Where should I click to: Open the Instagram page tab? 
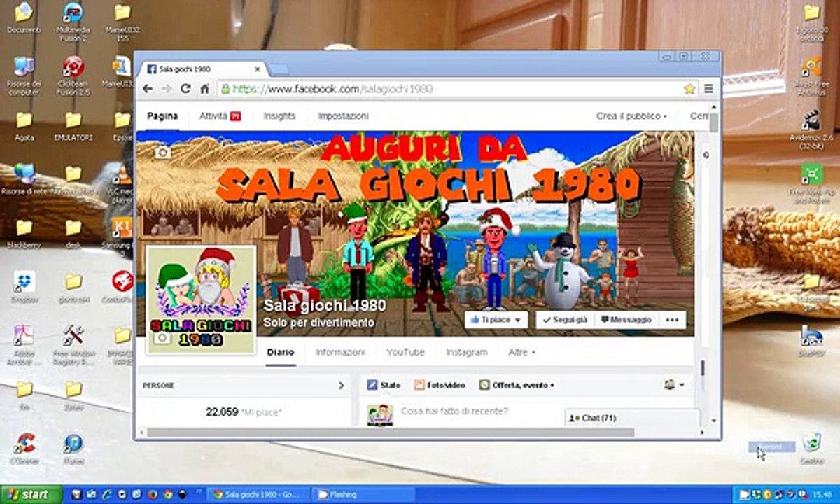[467, 352]
